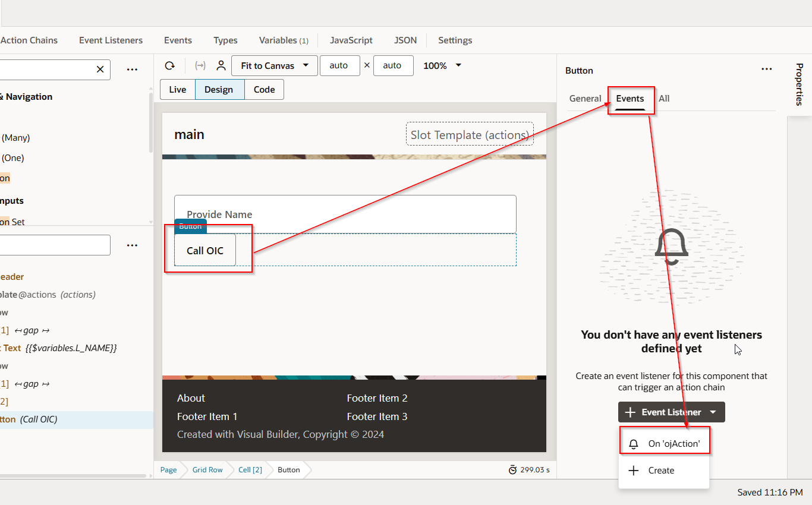Clear the component search using the X icon
The width and height of the screenshot is (812, 505).
[99, 70]
